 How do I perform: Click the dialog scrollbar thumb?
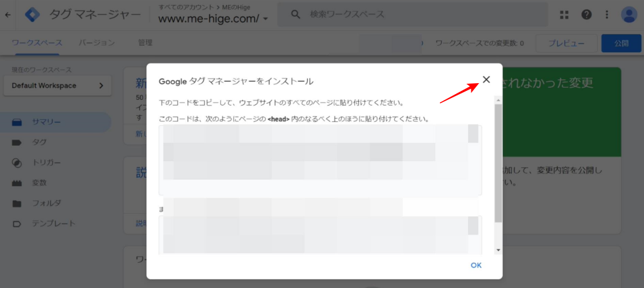[x=498, y=163]
